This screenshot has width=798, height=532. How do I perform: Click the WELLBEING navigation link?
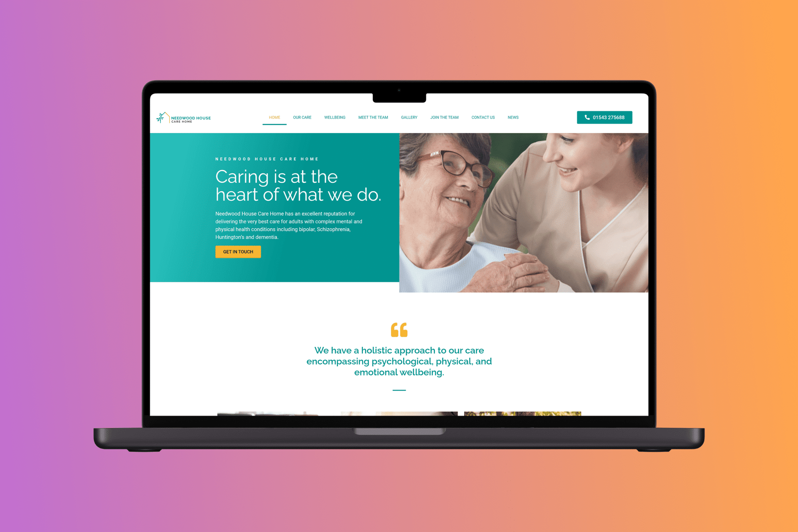[334, 117]
